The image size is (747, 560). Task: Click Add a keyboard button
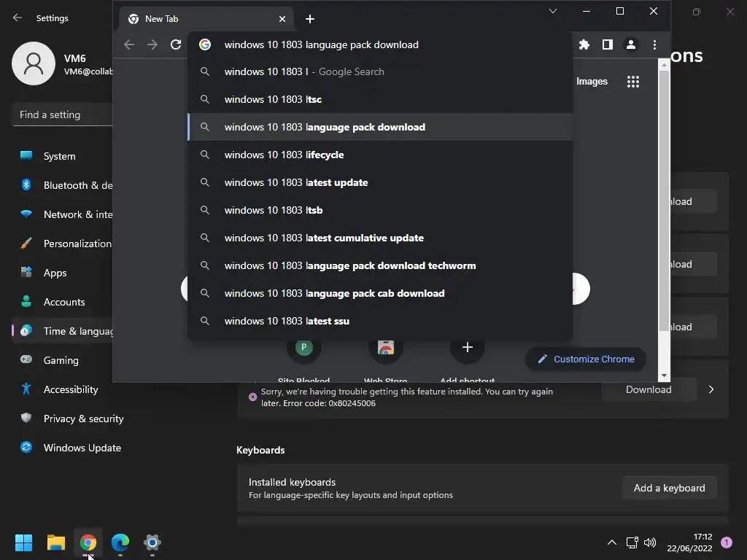coord(670,488)
